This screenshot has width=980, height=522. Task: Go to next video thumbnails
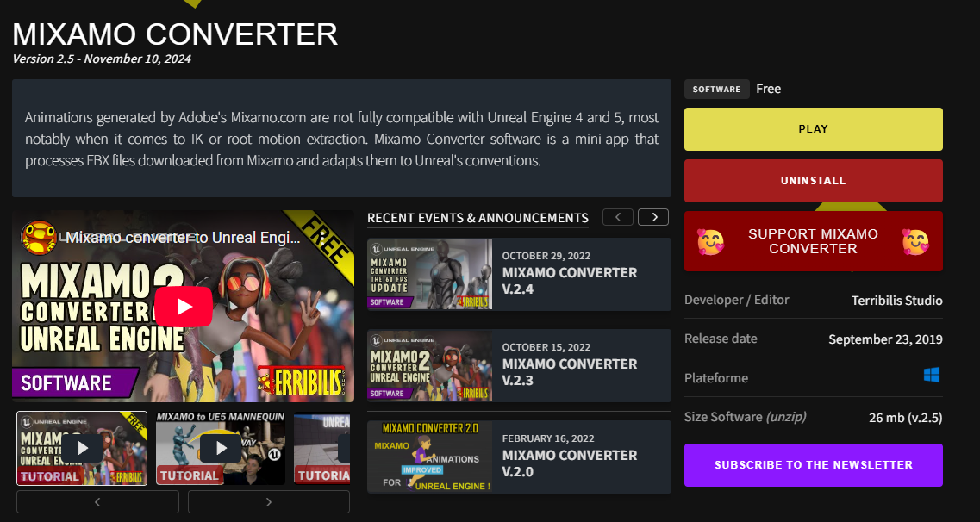(x=269, y=502)
